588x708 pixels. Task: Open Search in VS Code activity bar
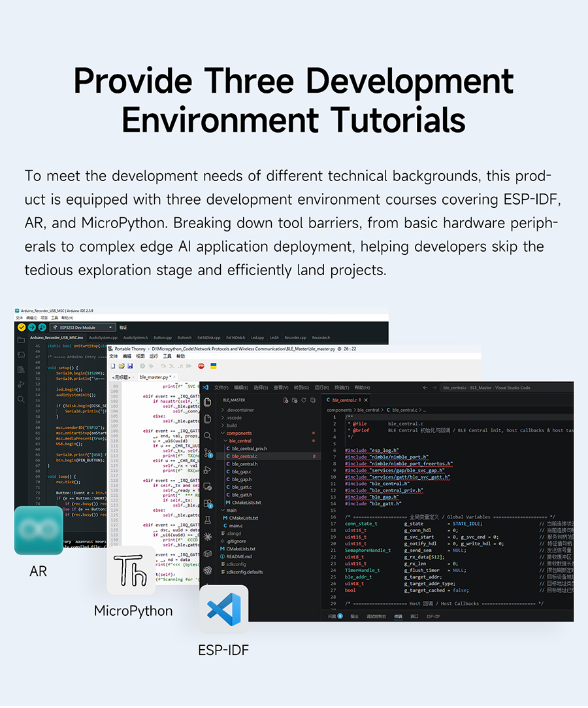point(208,436)
